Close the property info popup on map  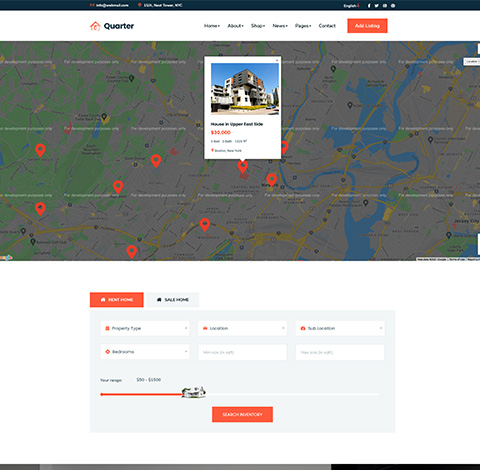[x=277, y=60]
